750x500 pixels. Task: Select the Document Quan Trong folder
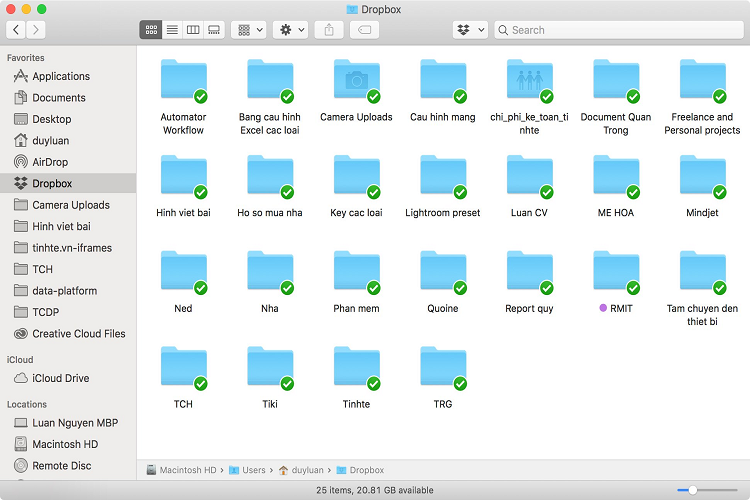coord(617,80)
